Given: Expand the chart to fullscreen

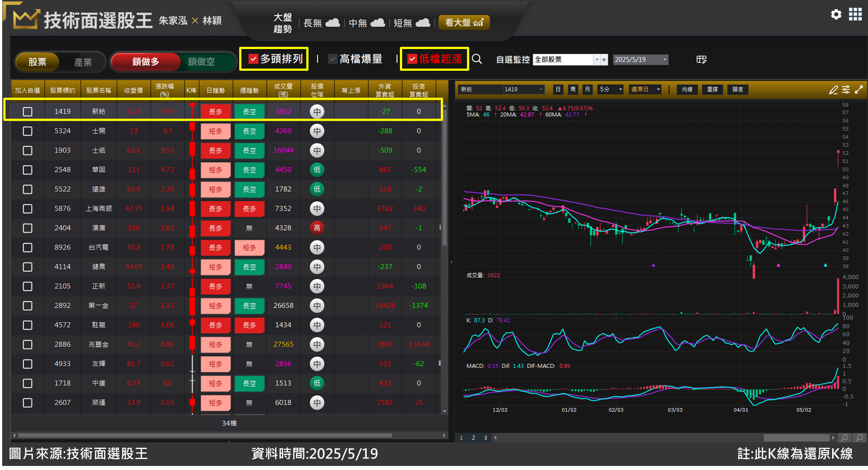Looking at the screenshot, I should [x=859, y=90].
